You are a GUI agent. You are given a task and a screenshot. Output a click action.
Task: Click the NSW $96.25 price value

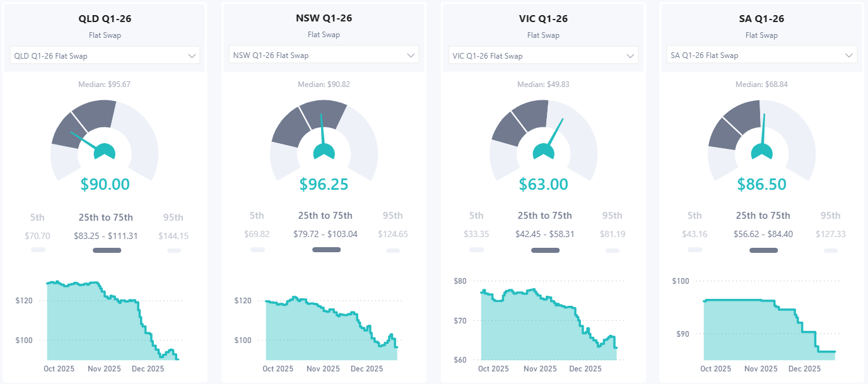(x=324, y=184)
